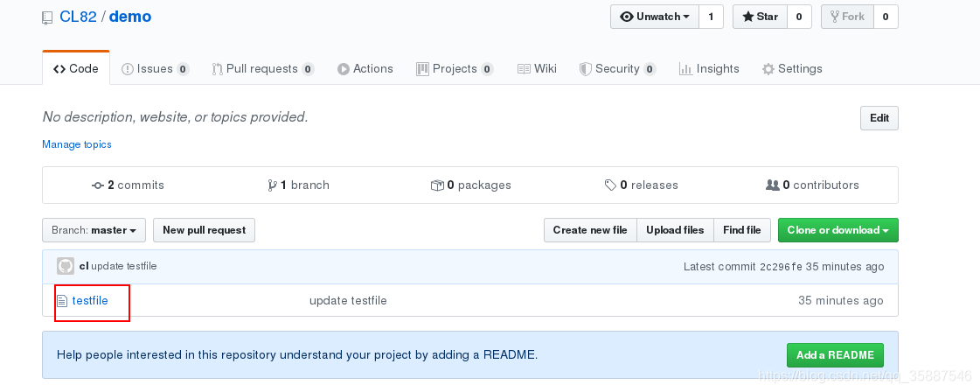Click the project board icon on Projects tab
The image size is (980, 392).
tap(422, 69)
